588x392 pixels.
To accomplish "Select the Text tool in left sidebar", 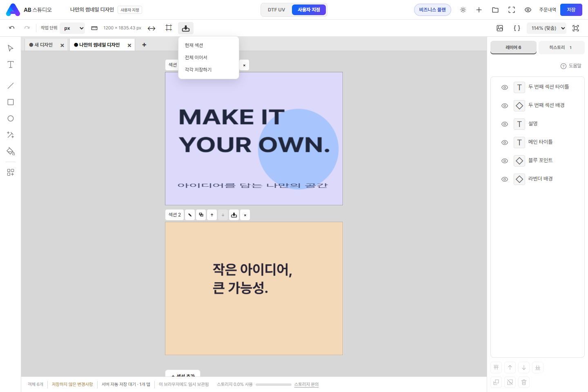I will click(11, 65).
